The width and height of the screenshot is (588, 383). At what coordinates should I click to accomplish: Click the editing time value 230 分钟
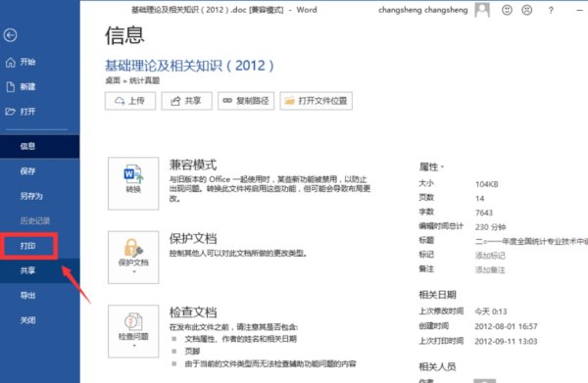click(x=491, y=227)
